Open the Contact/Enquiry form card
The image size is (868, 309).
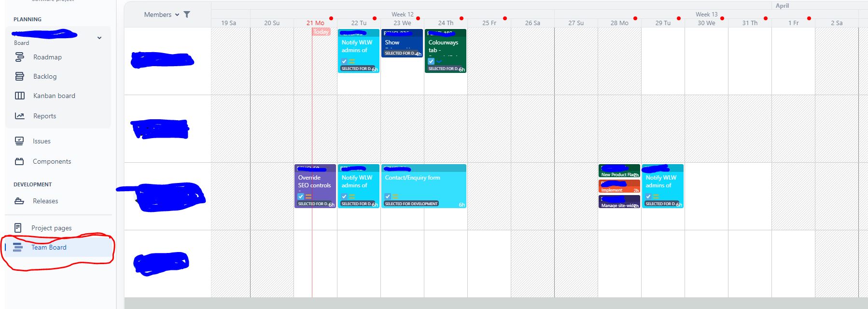click(x=424, y=186)
